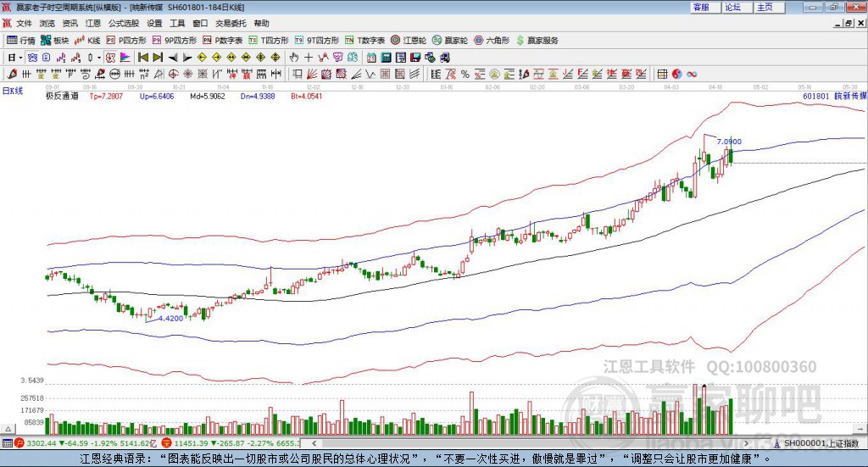This screenshot has height=467, width=868.
Task: Select the zigzag wave line tool
Action: [x=370, y=74]
